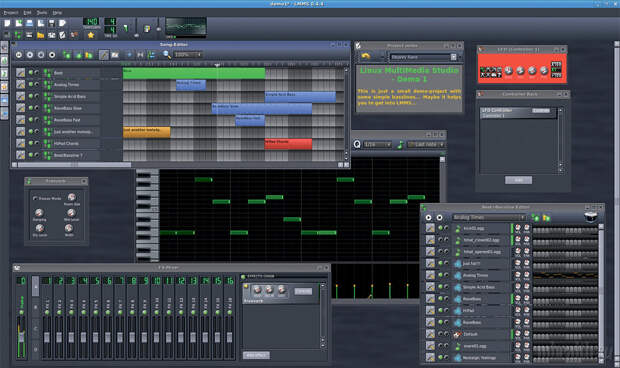Click the master channel fader in FX Mixer
Viewport: 620px width, 368px height.
tap(21, 337)
